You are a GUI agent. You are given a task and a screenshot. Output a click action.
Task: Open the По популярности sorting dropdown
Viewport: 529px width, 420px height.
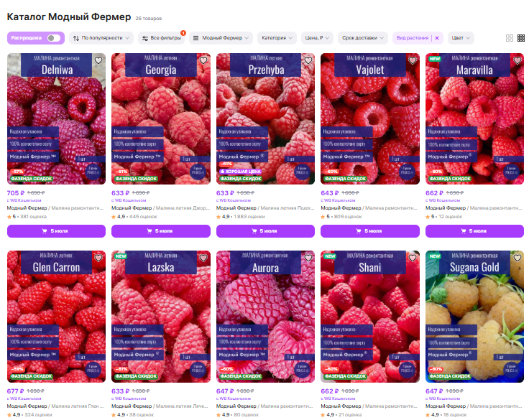coord(101,38)
